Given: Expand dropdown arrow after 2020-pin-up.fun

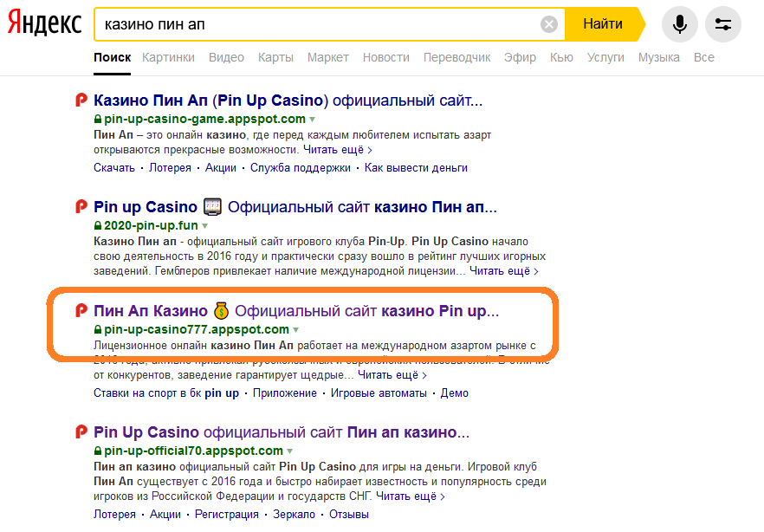Looking at the screenshot, I should click(x=204, y=226).
